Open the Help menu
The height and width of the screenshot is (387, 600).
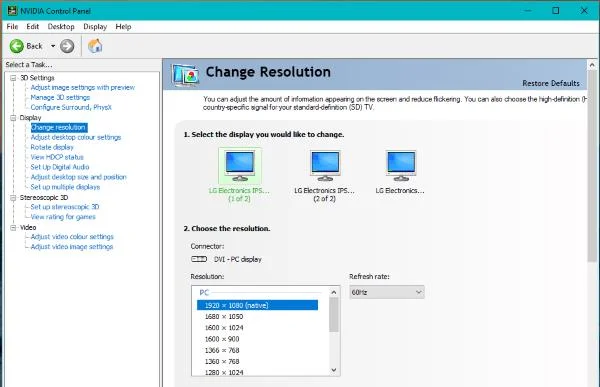[123, 26]
